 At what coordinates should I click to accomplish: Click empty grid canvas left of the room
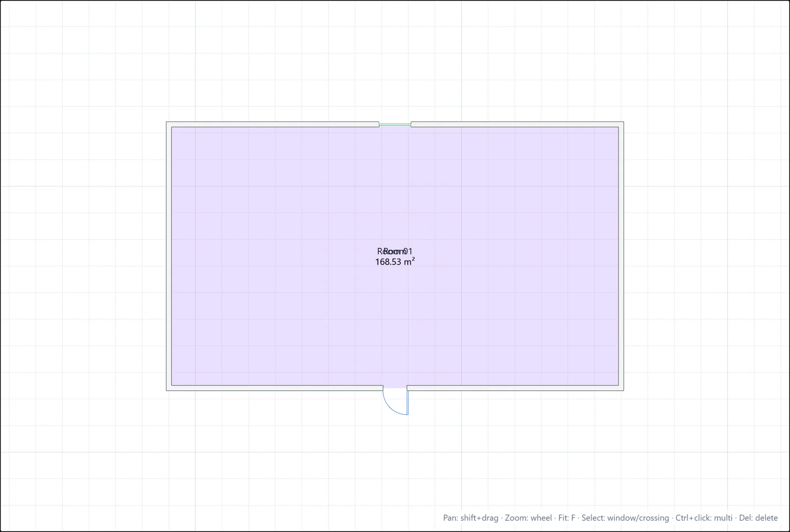tap(84, 257)
